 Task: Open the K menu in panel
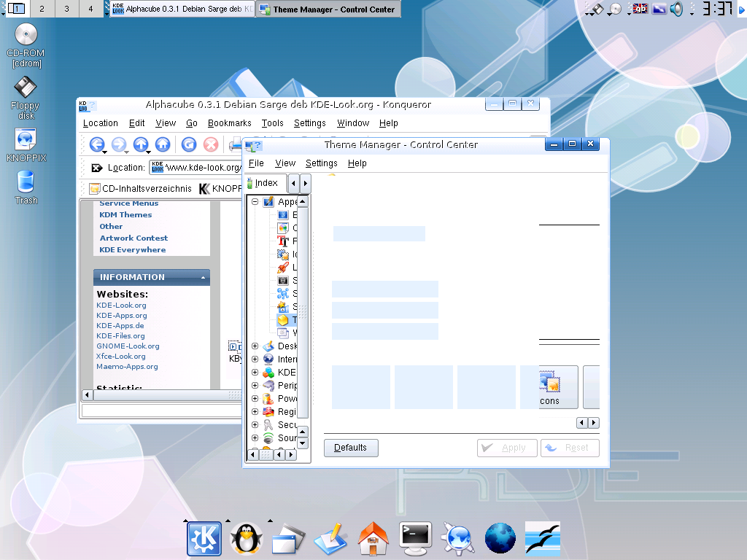(204, 539)
